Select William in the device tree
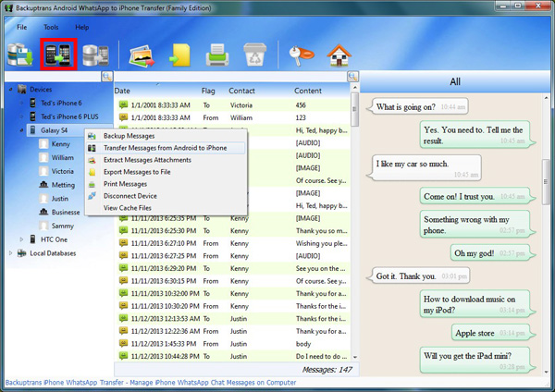The width and height of the screenshot is (555, 392). pos(63,157)
